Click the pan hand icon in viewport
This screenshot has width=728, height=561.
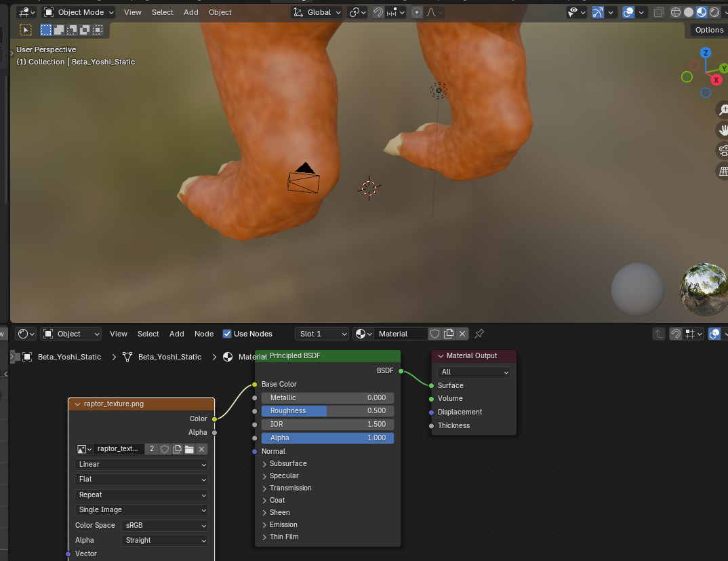tap(723, 130)
